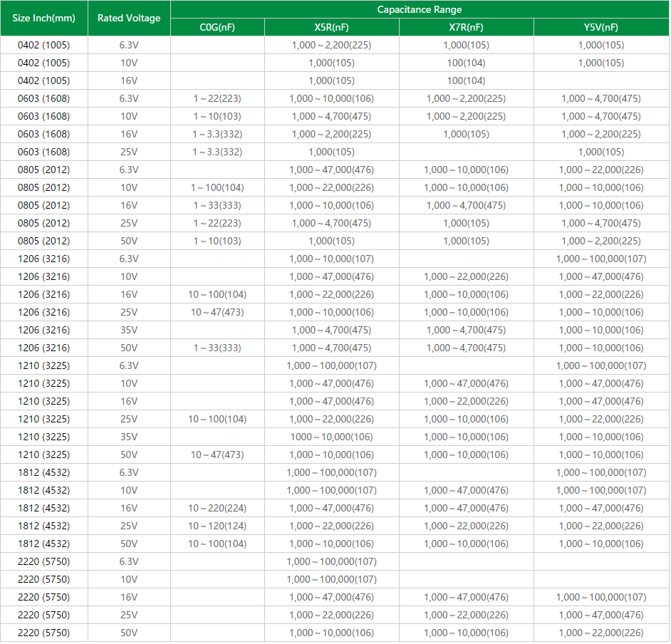
Task: Select the 1000 ~ 10,000(106) cell without comma
Action: (331, 437)
